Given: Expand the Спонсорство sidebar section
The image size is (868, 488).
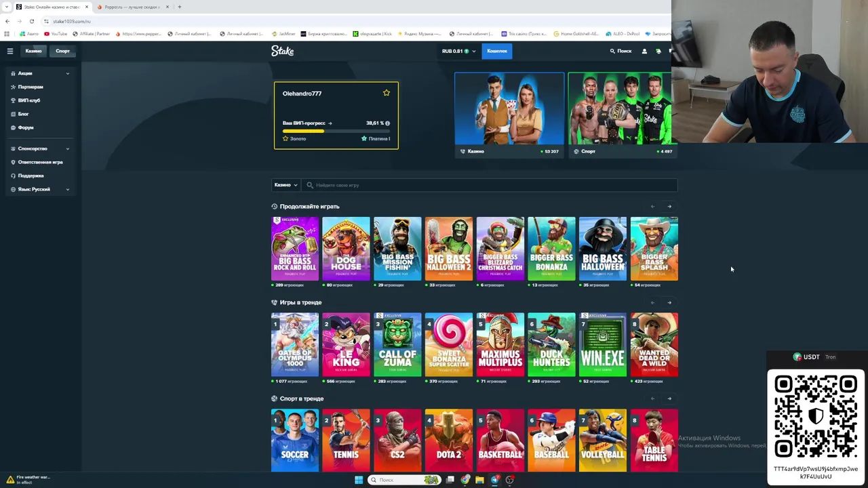Looking at the screenshot, I should pyautogui.click(x=39, y=148).
